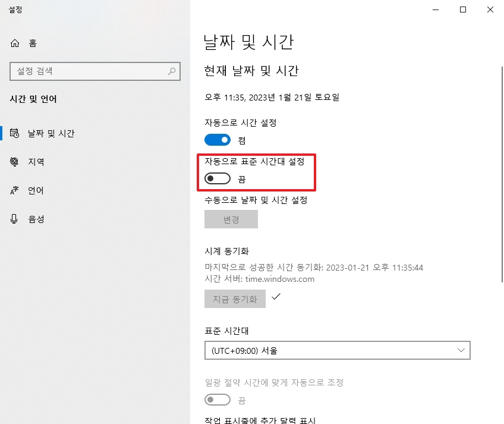This screenshot has width=504, height=424.
Task: Minimize the 설정 window
Action: [436, 10]
